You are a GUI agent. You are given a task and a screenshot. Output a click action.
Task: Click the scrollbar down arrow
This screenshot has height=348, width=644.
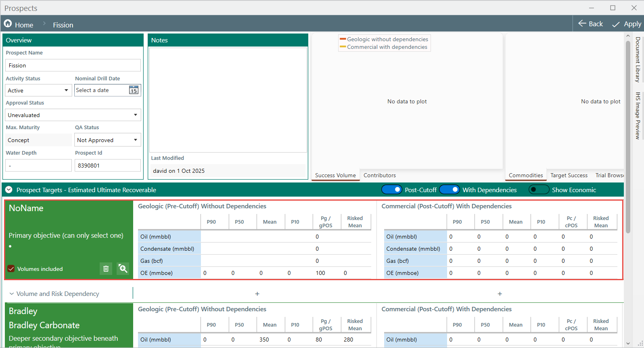pos(628,344)
